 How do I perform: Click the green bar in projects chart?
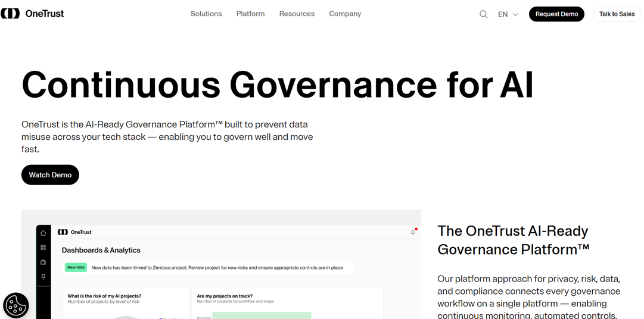[262, 315]
